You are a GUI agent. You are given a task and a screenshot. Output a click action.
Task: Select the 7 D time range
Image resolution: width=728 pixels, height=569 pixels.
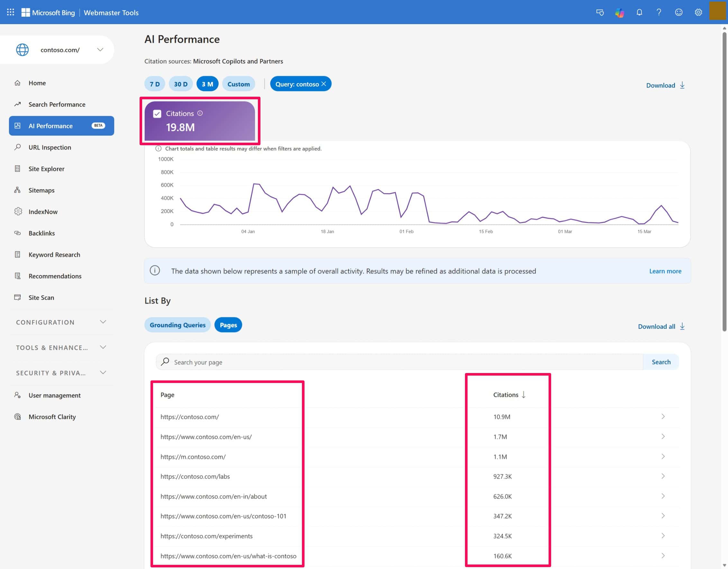pyautogui.click(x=155, y=84)
